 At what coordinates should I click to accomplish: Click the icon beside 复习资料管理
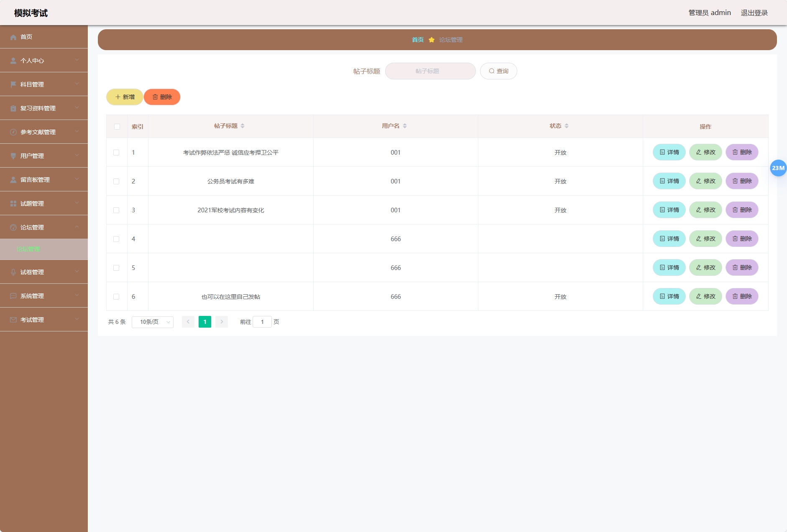(x=13, y=108)
